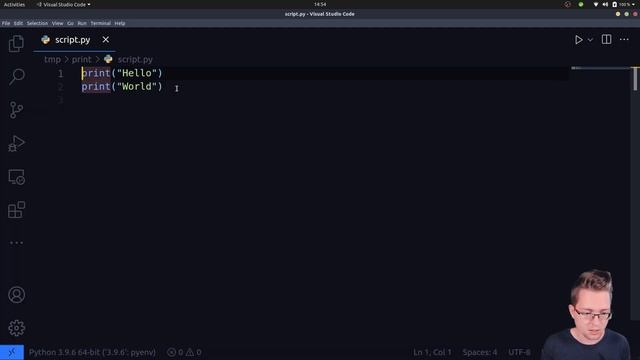Open the Remote Explorer view

[x=16, y=177]
